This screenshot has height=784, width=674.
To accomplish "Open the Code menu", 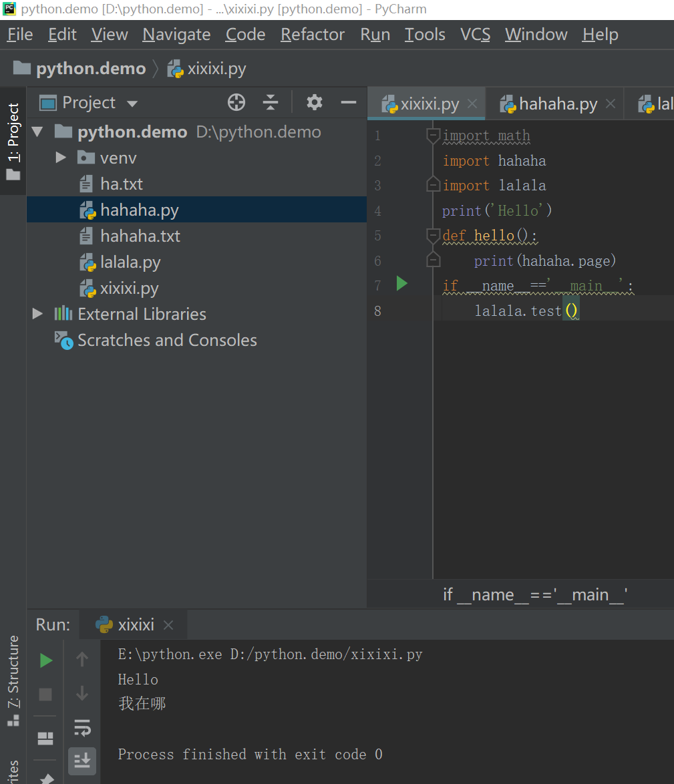I will 245,35.
